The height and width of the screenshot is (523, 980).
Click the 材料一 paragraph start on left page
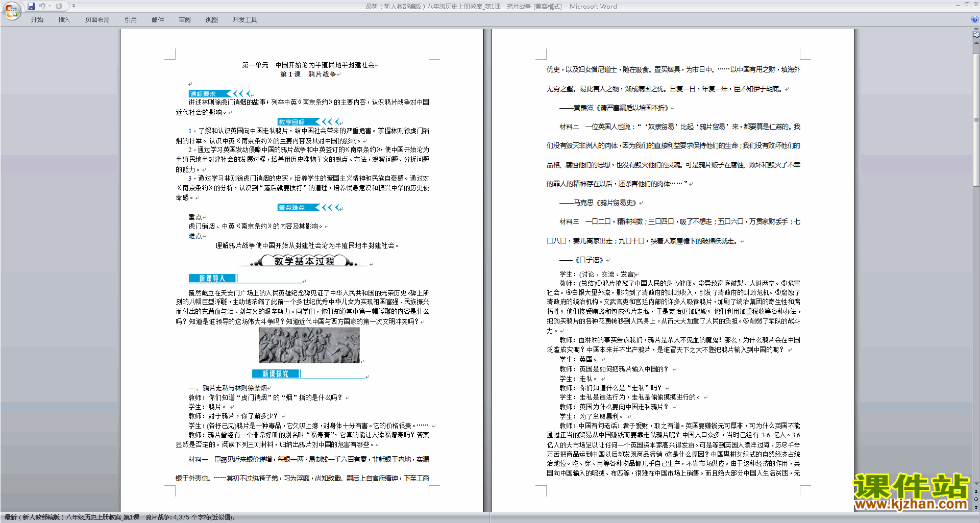[x=198, y=459]
